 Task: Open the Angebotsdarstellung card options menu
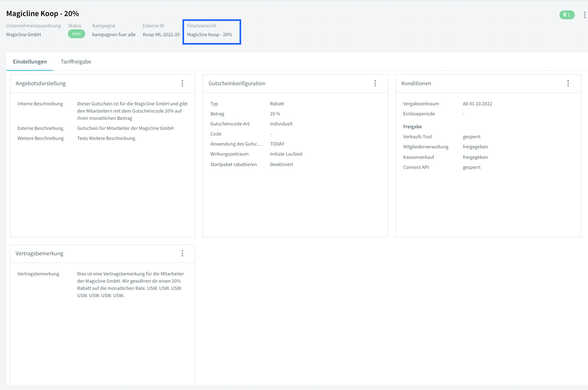coord(182,83)
